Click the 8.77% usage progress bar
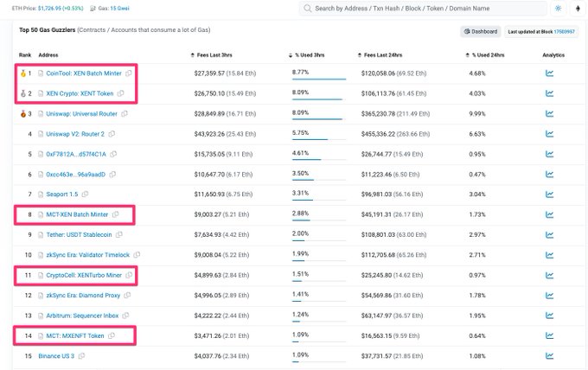Viewport: 588px width, 370px height. (319, 79)
